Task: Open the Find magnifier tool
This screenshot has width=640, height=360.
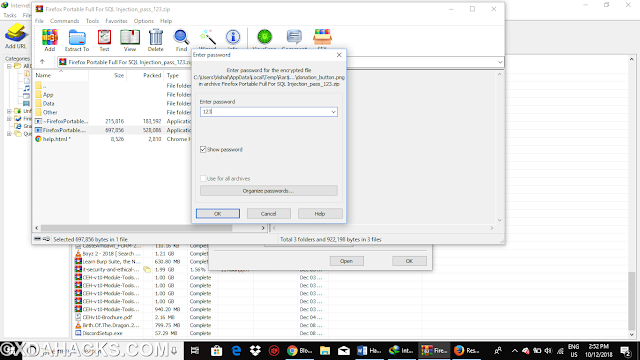Action: click(x=181, y=40)
